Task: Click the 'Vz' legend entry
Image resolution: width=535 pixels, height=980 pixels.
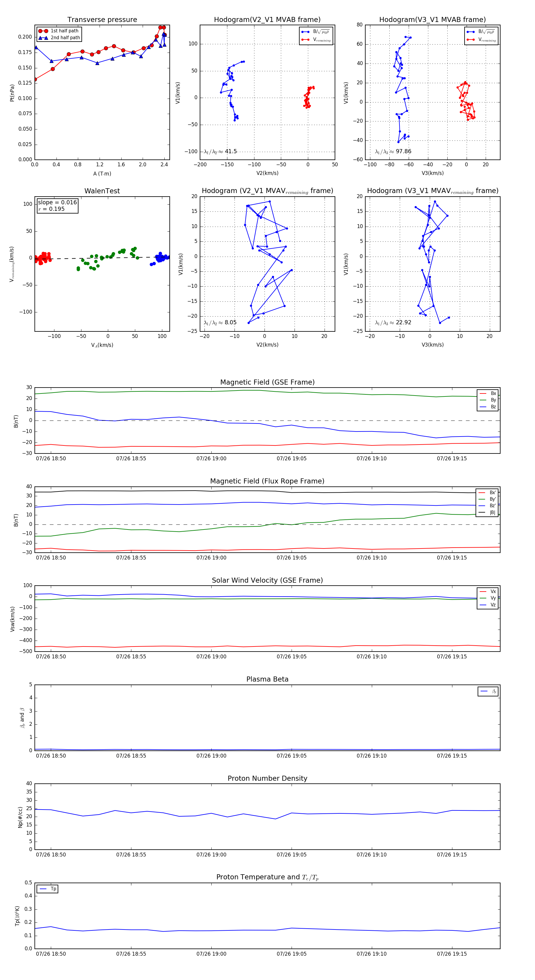Action: (488, 605)
